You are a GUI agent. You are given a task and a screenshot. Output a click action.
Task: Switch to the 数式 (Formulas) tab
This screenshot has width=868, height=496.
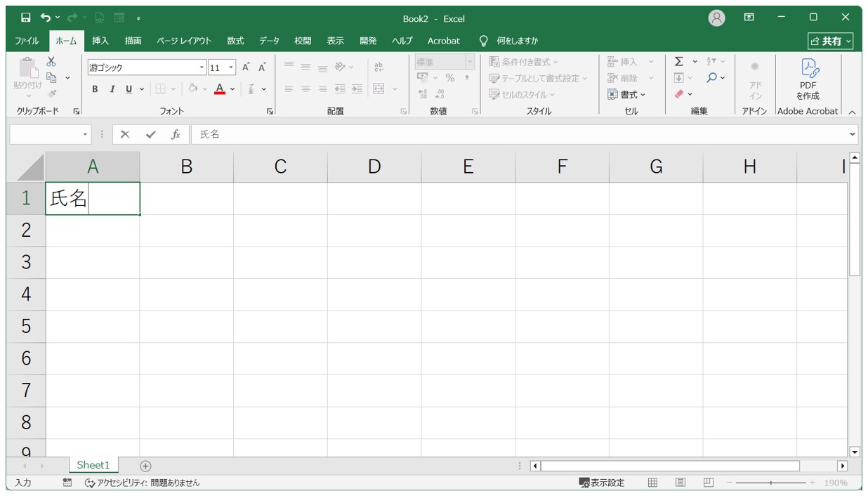coord(235,41)
